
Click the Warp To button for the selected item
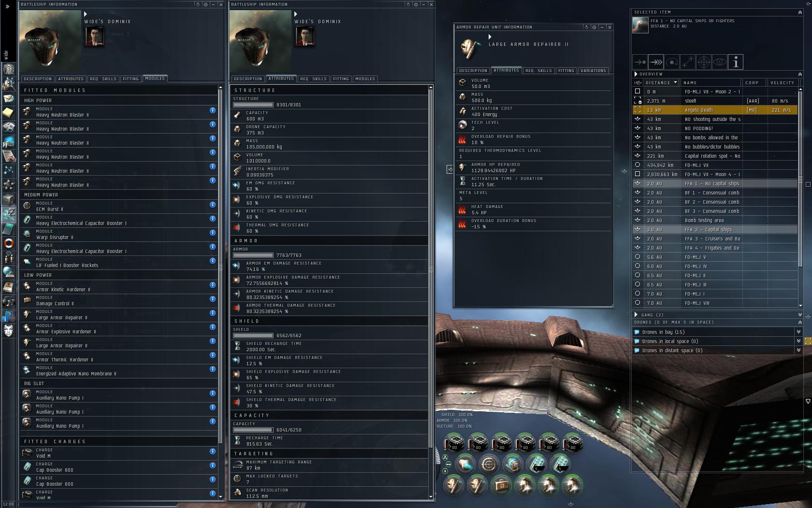tap(656, 62)
